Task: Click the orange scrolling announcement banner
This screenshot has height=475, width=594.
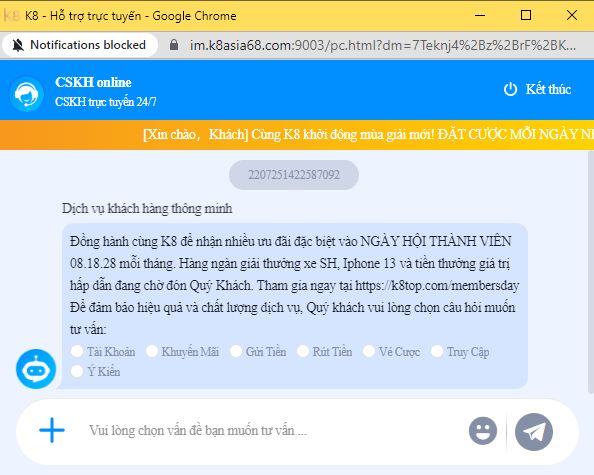Action: [297, 135]
